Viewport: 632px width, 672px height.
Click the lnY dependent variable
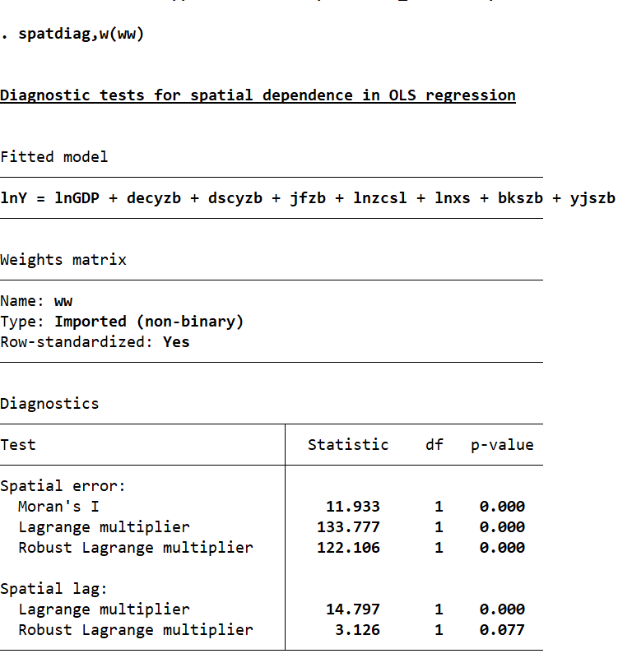(x=13, y=197)
